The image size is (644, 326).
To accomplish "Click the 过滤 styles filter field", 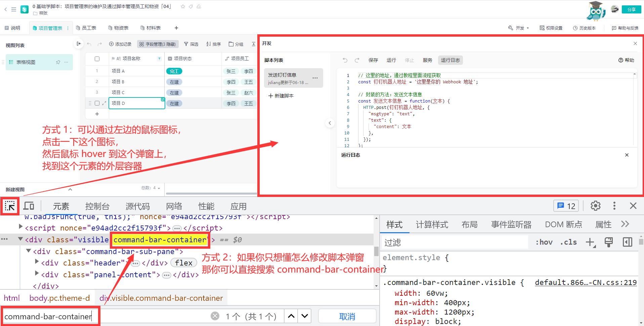I will (x=455, y=242).
